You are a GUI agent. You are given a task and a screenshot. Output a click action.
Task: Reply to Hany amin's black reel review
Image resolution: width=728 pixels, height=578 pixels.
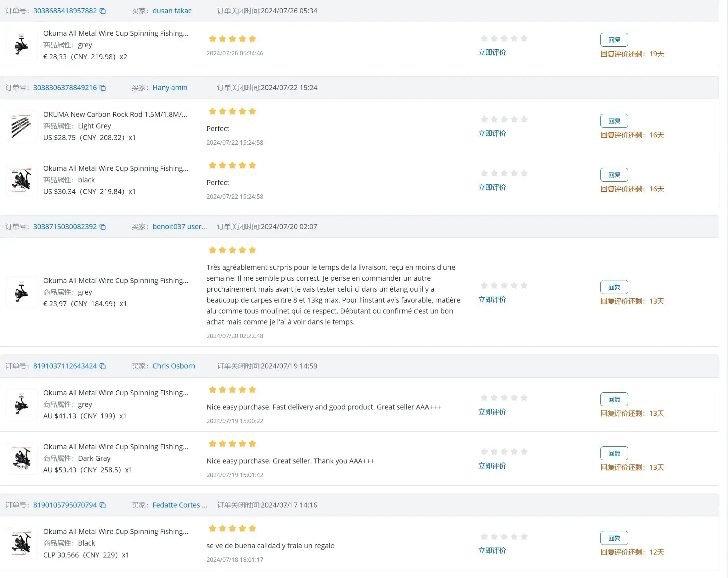coord(614,175)
